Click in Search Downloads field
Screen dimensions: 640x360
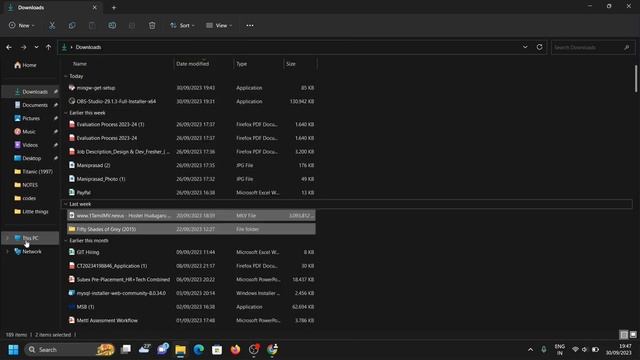[x=593, y=47]
